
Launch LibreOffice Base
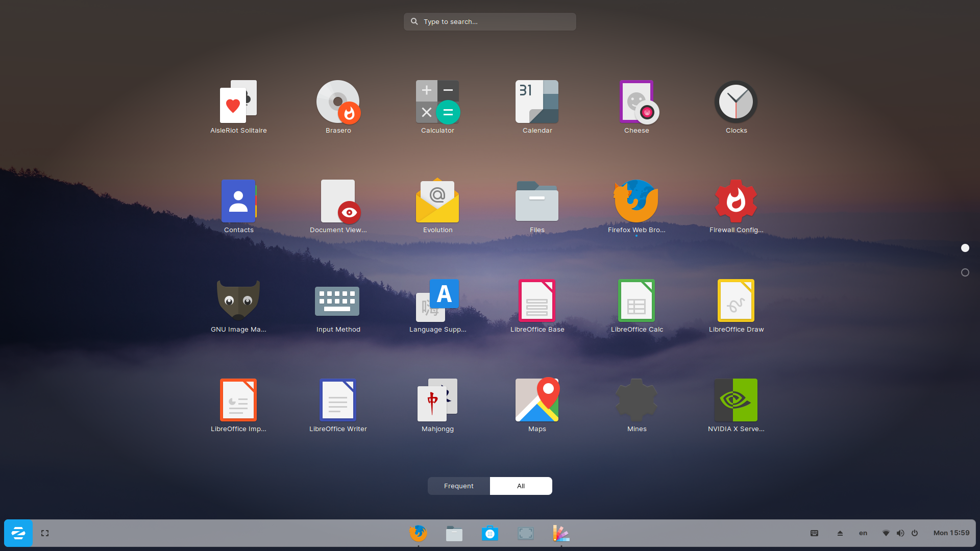pos(537,306)
